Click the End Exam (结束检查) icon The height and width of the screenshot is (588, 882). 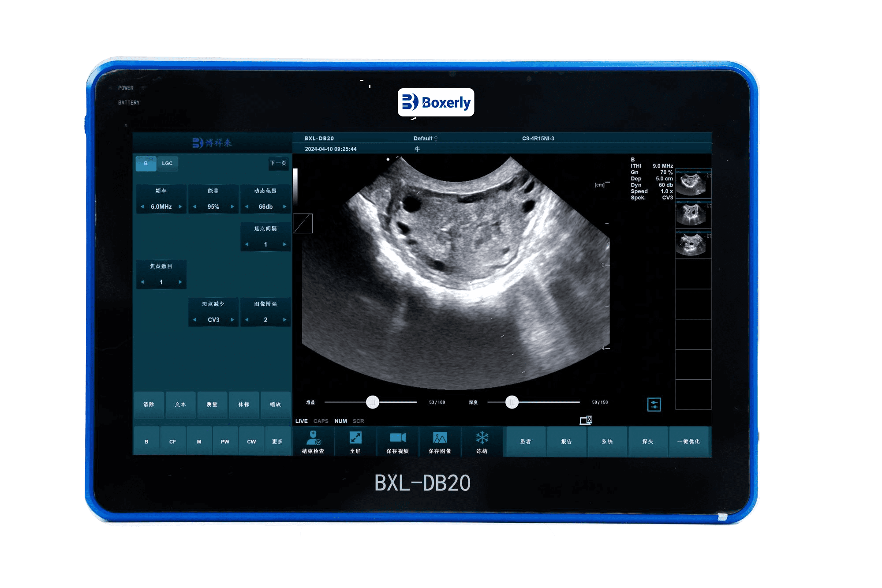pos(313,438)
